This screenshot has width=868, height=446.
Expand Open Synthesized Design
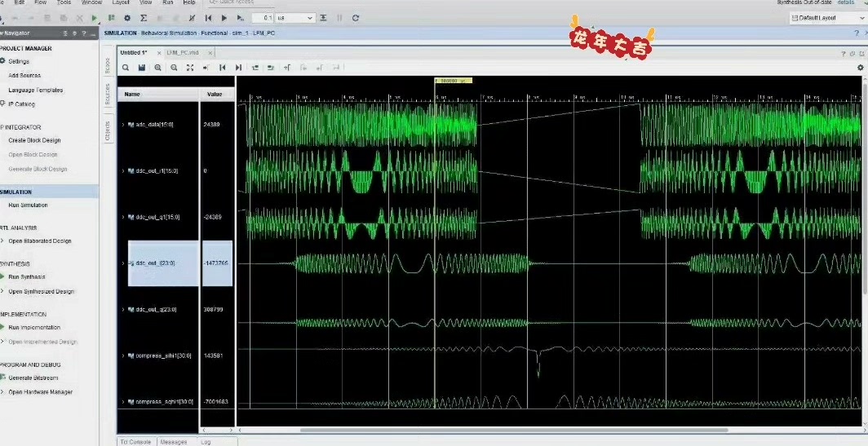coord(2,292)
